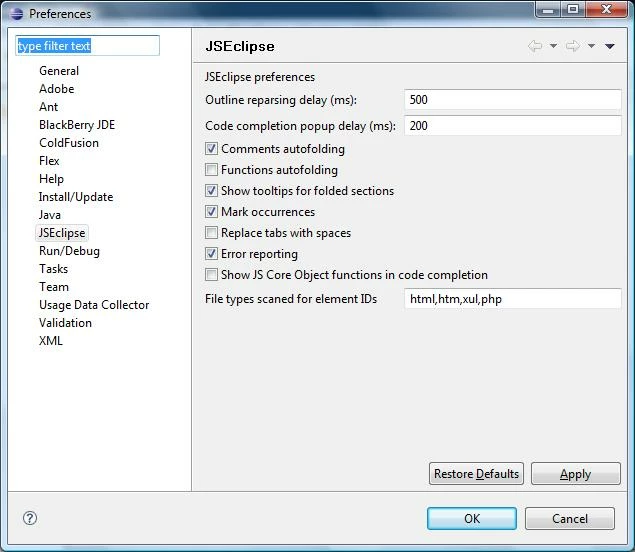Enable Show JS Core Object functions option
The width and height of the screenshot is (635, 552).
point(211,275)
